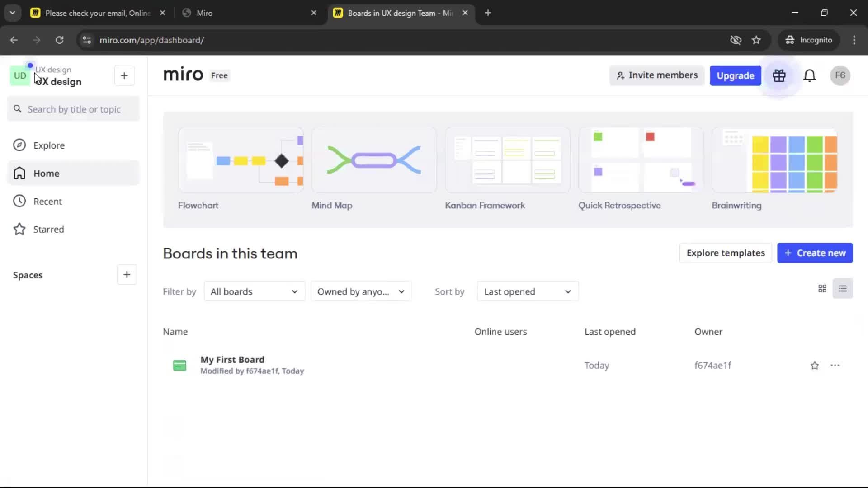Select the Kanban Framework template thumbnail
This screenshot has height=488, width=868.
click(x=507, y=160)
